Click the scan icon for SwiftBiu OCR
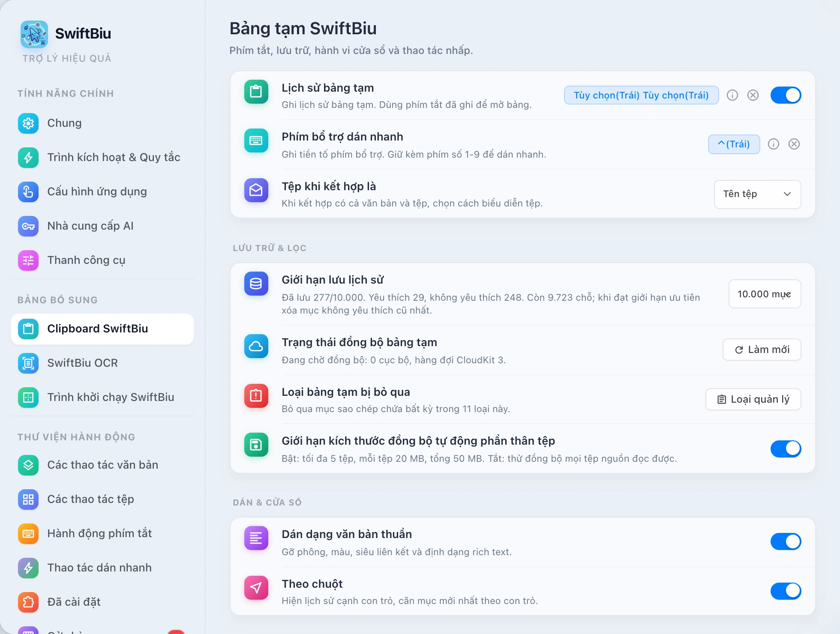Screen dimensions: 840x634 tap(28, 363)
